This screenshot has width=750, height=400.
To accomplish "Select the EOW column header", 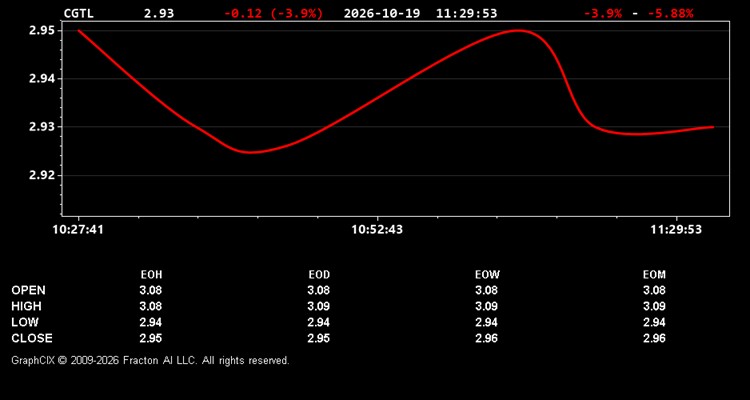I will tap(487, 275).
